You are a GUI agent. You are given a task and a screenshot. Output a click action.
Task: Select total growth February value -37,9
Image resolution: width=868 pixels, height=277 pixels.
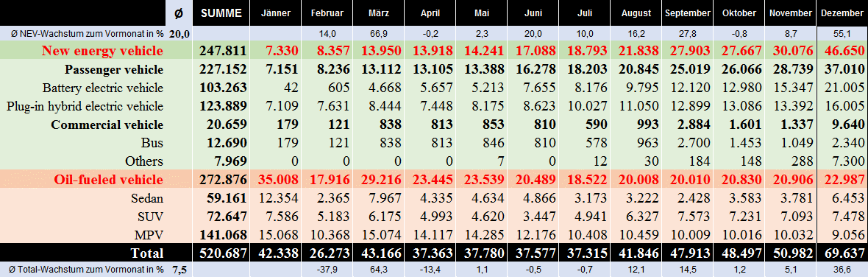click(x=327, y=270)
